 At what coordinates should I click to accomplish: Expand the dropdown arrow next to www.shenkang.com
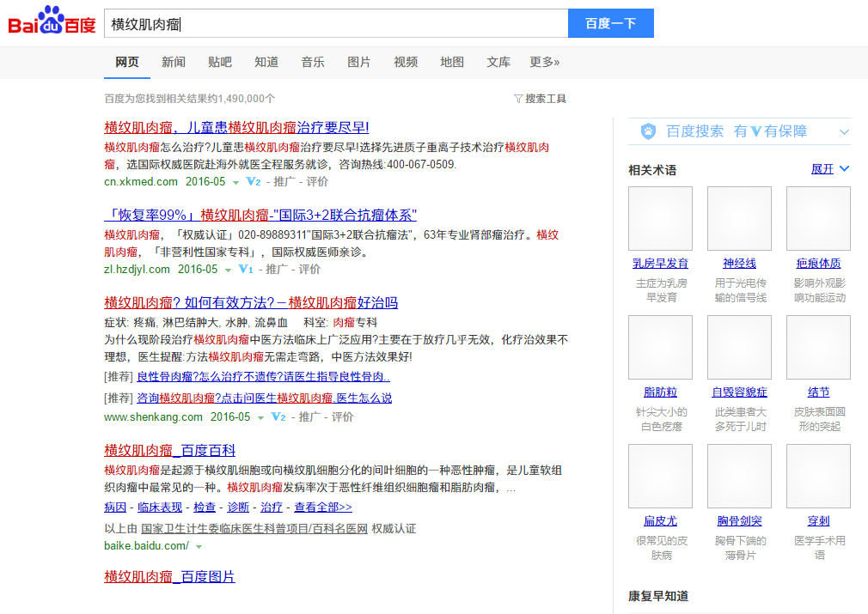pos(260,418)
